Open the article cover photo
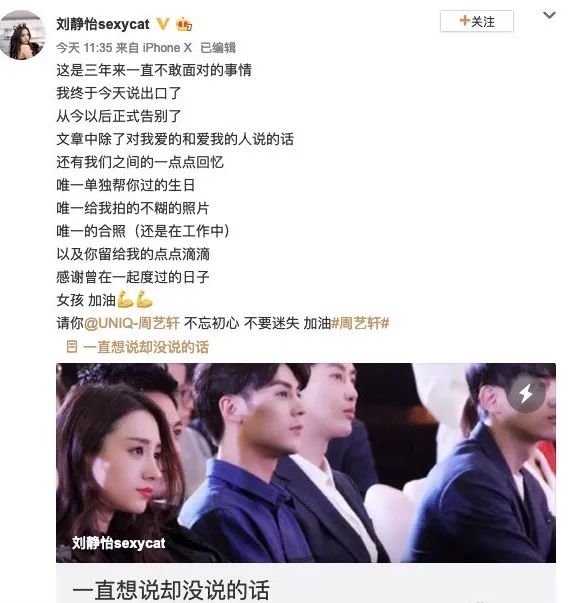Image resolution: width=570 pixels, height=603 pixels. click(306, 463)
